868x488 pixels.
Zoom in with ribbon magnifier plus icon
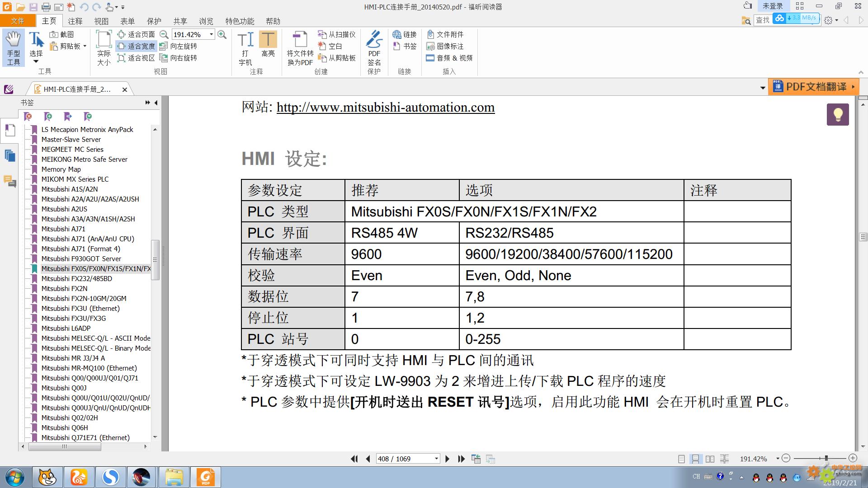[222, 34]
